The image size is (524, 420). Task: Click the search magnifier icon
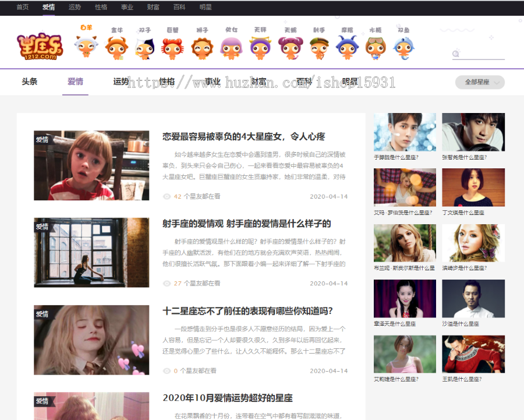coord(456,53)
